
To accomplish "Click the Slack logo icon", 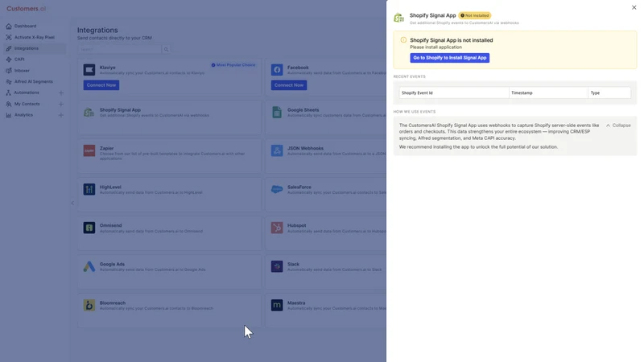I will point(277,266).
